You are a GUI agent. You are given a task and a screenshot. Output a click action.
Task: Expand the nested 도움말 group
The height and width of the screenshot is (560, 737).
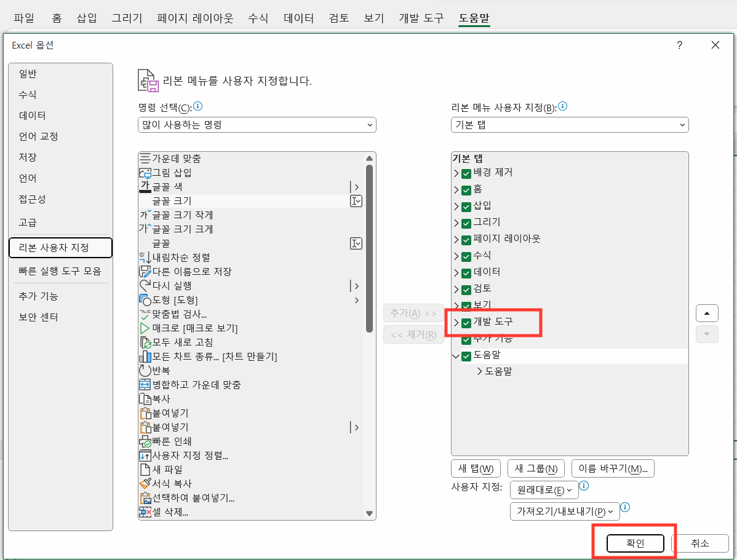[479, 371]
